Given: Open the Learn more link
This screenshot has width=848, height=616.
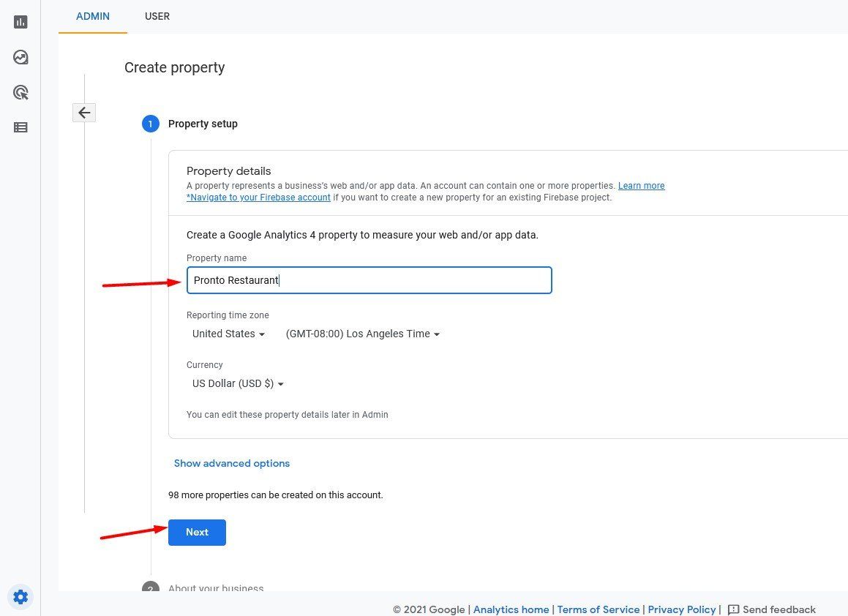Looking at the screenshot, I should pyautogui.click(x=641, y=185).
